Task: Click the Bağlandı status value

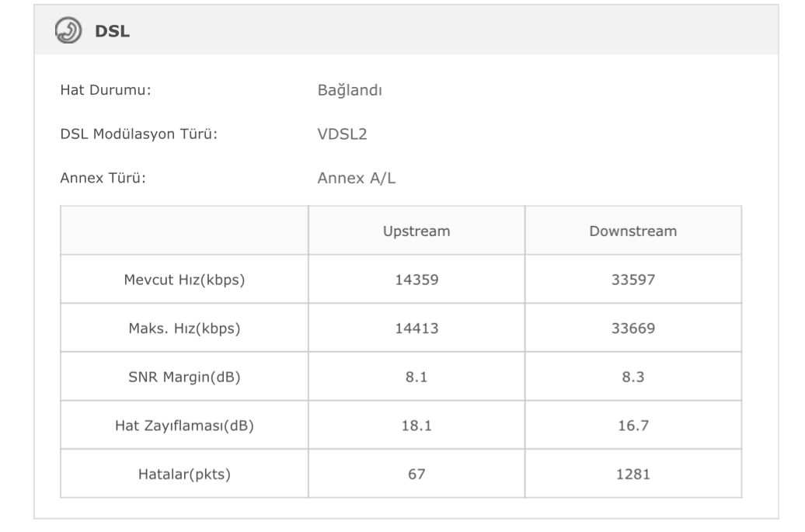Action: tap(349, 90)
